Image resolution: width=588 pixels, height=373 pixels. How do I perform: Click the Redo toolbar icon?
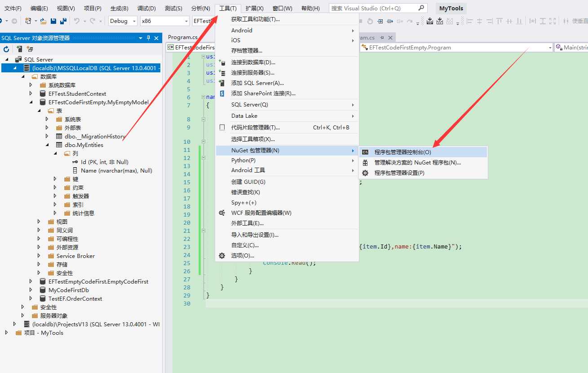coord(93,21)
